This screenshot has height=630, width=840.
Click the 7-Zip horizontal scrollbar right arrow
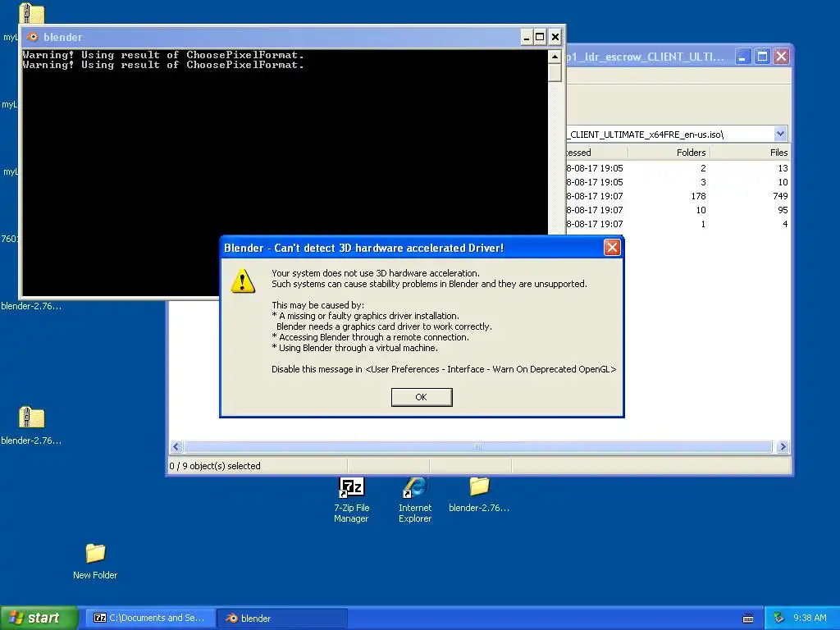(x=783, y=446)
